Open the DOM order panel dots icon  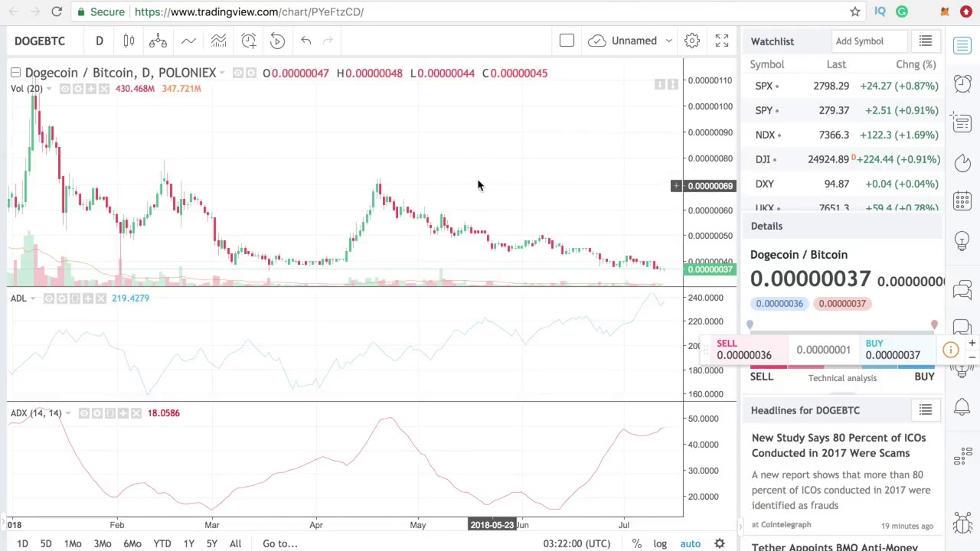[962, 458]
